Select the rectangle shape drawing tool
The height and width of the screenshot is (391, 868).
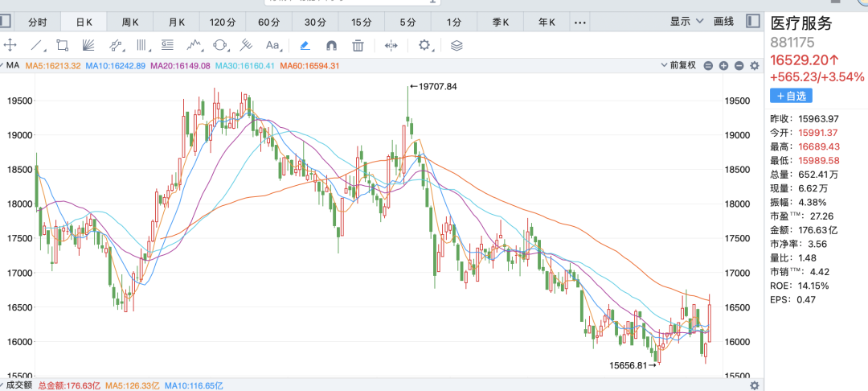[x=63, y=45]
